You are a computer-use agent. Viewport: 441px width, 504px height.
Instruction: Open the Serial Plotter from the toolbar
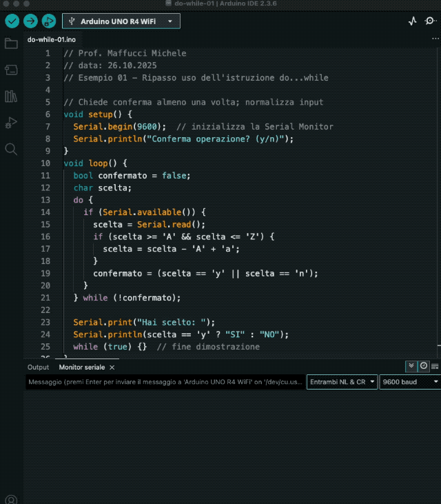pyautogui.click(x=413, y=21)
